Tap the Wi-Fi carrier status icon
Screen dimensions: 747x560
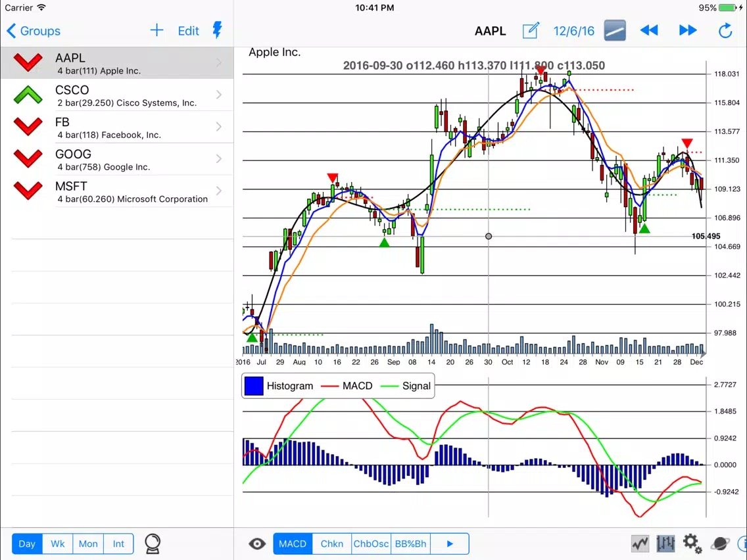click(41, 8)
